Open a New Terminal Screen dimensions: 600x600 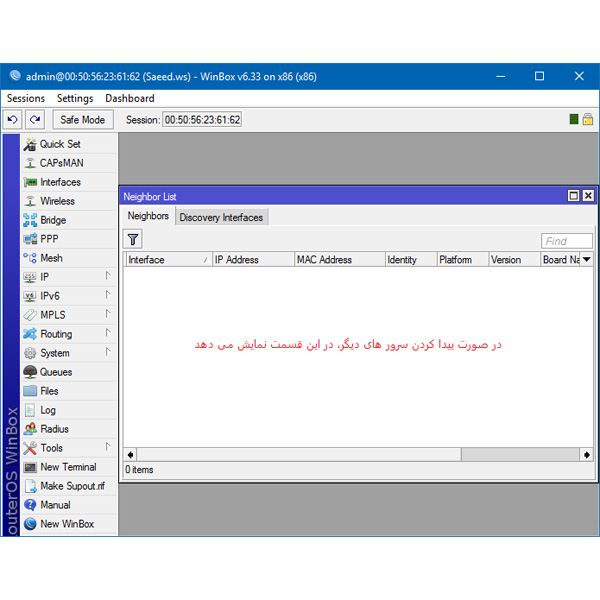[x=69, y=467]
